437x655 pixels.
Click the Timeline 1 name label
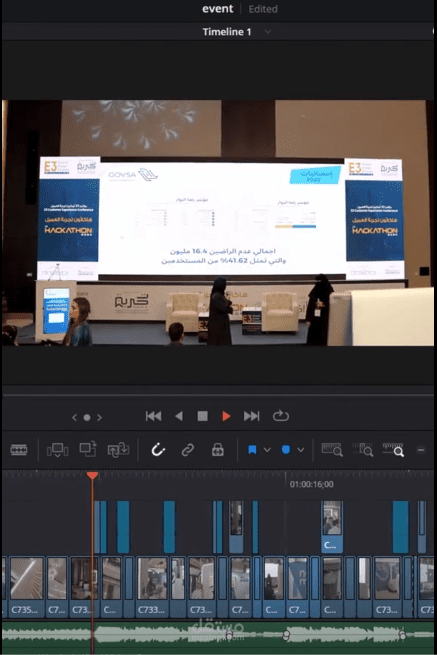click(227, 32)
